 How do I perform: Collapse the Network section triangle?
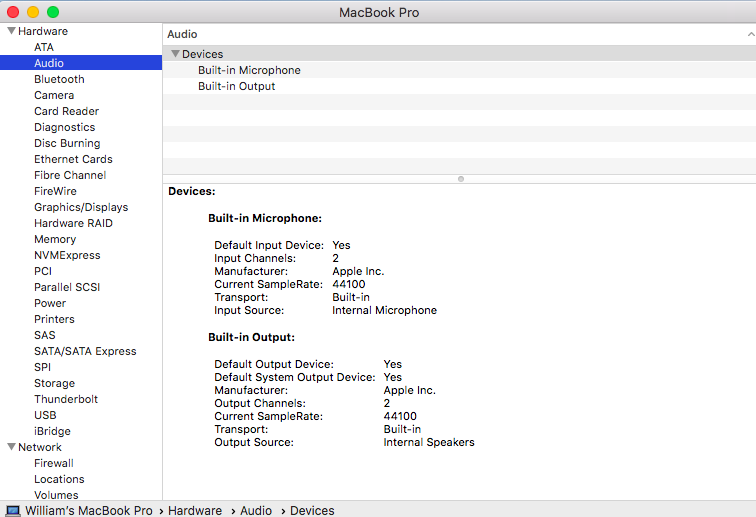tap(11, 447)
